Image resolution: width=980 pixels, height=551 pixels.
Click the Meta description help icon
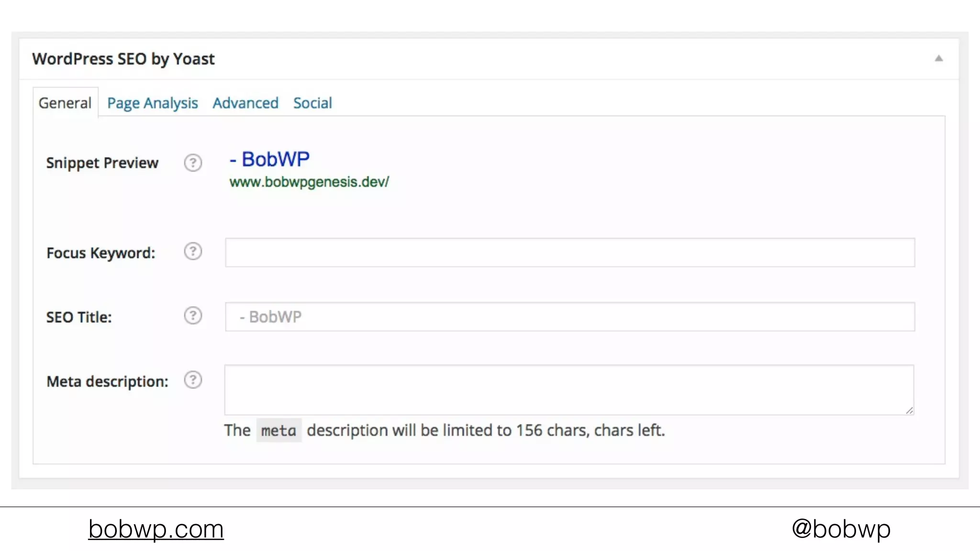(193, 380)
